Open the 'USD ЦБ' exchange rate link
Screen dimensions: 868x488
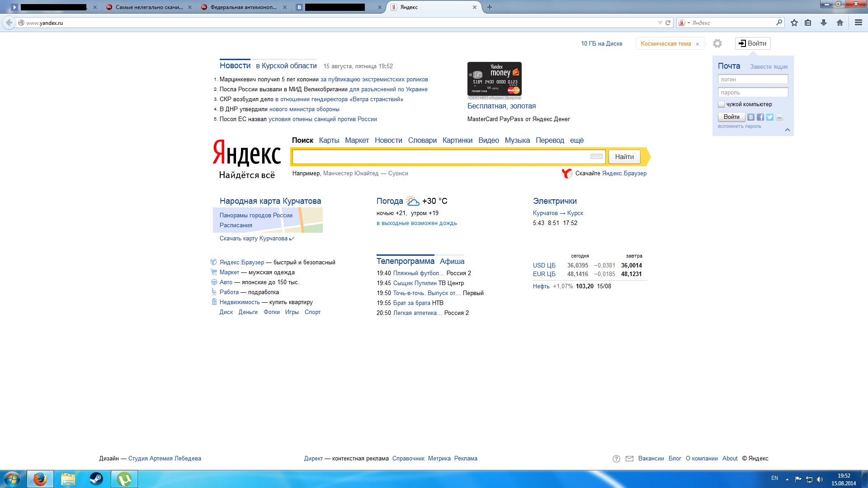click(x=544, y=266)
